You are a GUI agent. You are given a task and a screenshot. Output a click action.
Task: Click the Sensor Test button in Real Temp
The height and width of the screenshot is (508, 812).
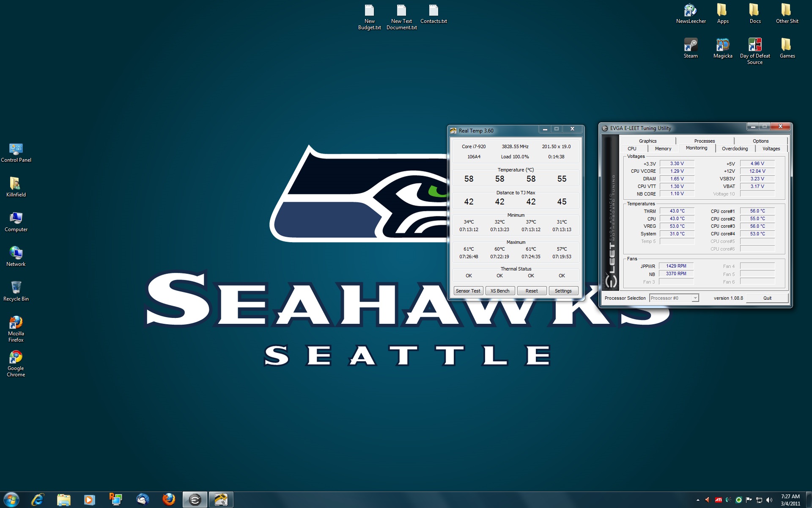(468, 291)
